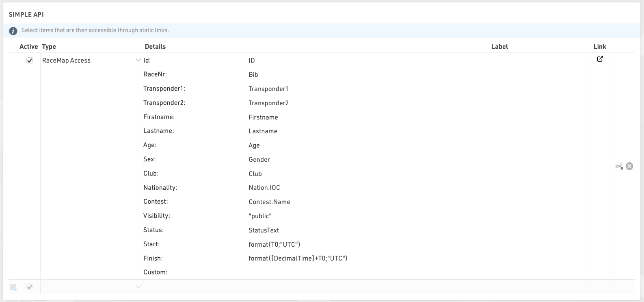Click the Start format(T0;"UTC") expression

(274, 244)
